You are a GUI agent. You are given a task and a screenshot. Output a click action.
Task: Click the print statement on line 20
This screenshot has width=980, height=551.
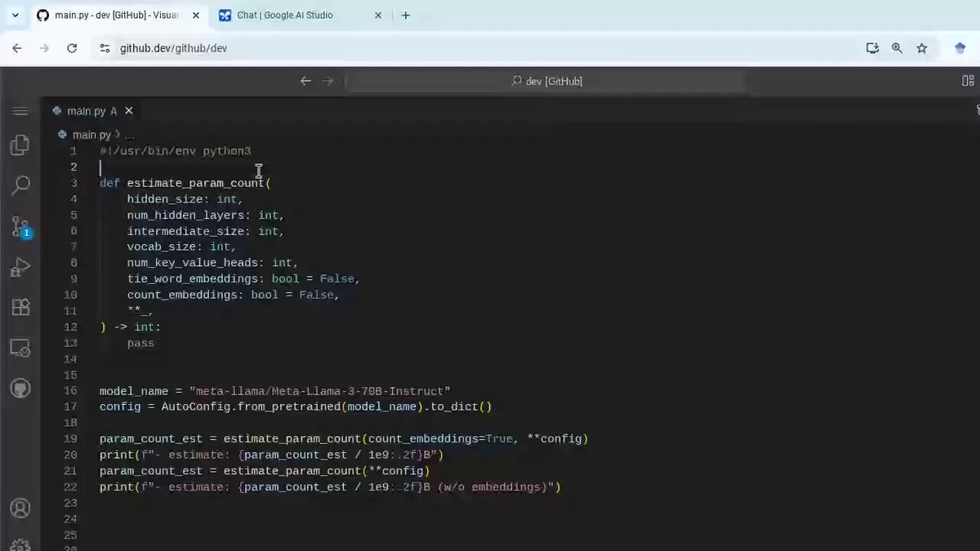pyautogui.click(x=271, y=455)
